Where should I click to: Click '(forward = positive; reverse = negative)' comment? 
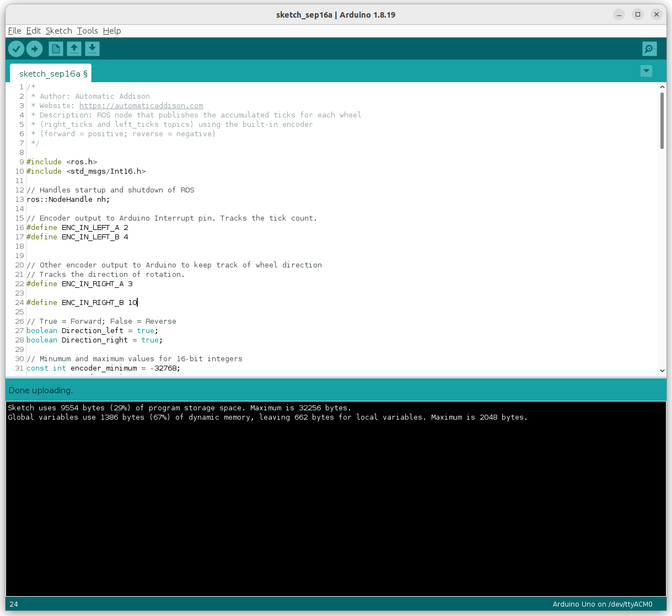click(x=123, y=134)
